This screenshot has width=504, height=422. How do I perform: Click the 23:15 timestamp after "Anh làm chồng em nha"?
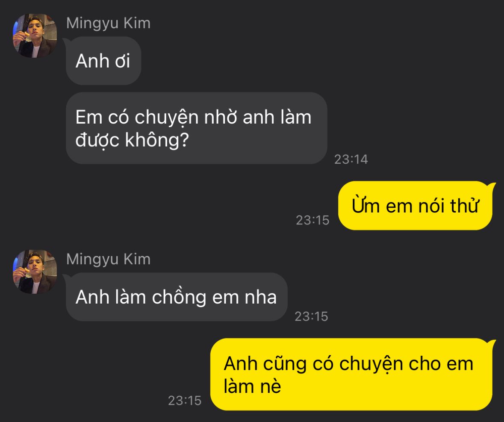pos(311,316)
